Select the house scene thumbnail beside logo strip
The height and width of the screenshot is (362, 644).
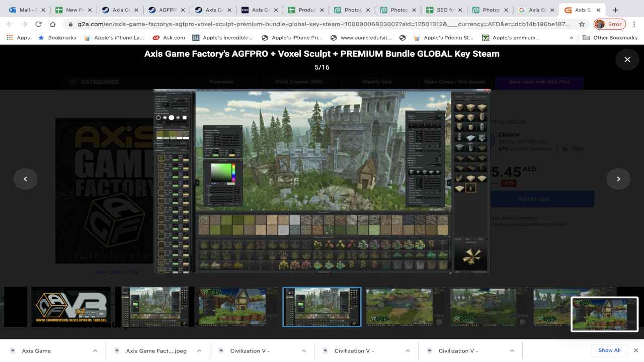[238, 307]
